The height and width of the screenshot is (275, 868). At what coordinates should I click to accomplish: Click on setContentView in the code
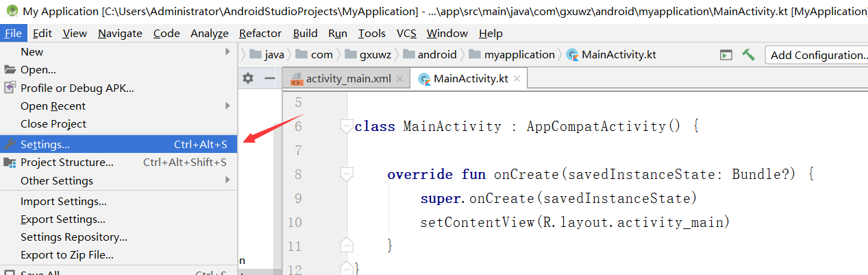(x=478, y=222)
